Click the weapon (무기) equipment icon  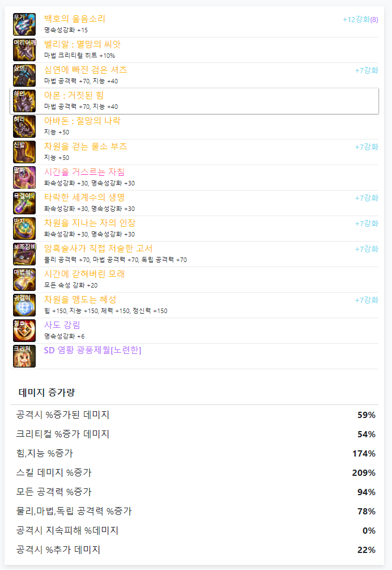coord(24,24)
